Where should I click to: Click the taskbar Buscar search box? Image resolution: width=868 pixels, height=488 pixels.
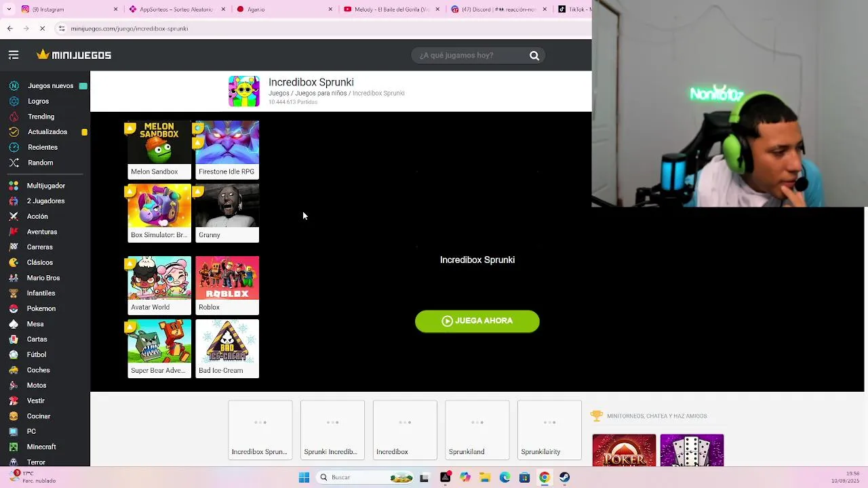(366, 477)
